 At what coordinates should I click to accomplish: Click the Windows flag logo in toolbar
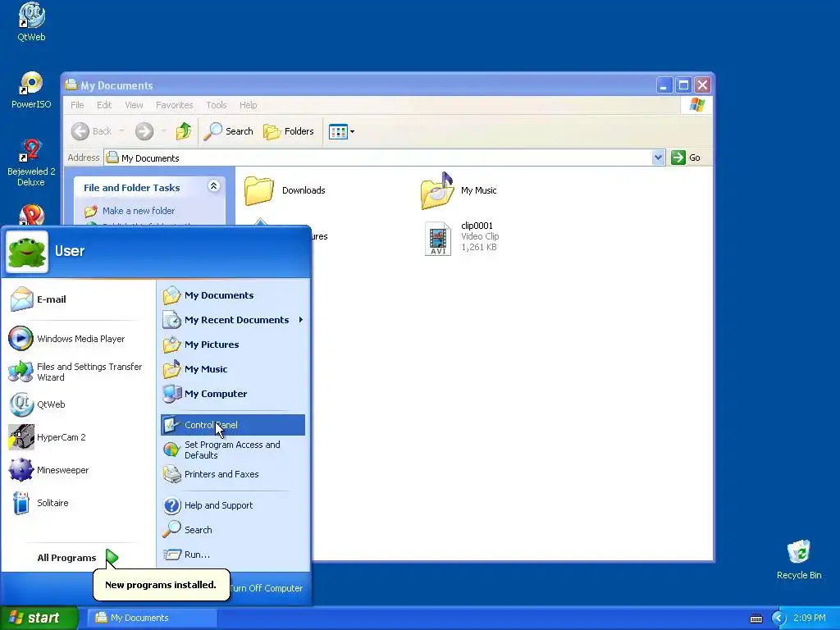coord(697,105)
